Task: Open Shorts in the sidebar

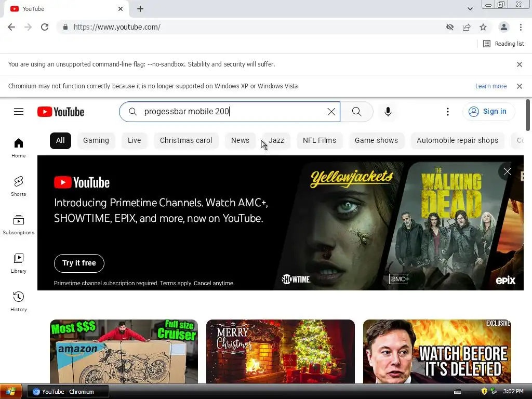Action: tap(19, 187)
